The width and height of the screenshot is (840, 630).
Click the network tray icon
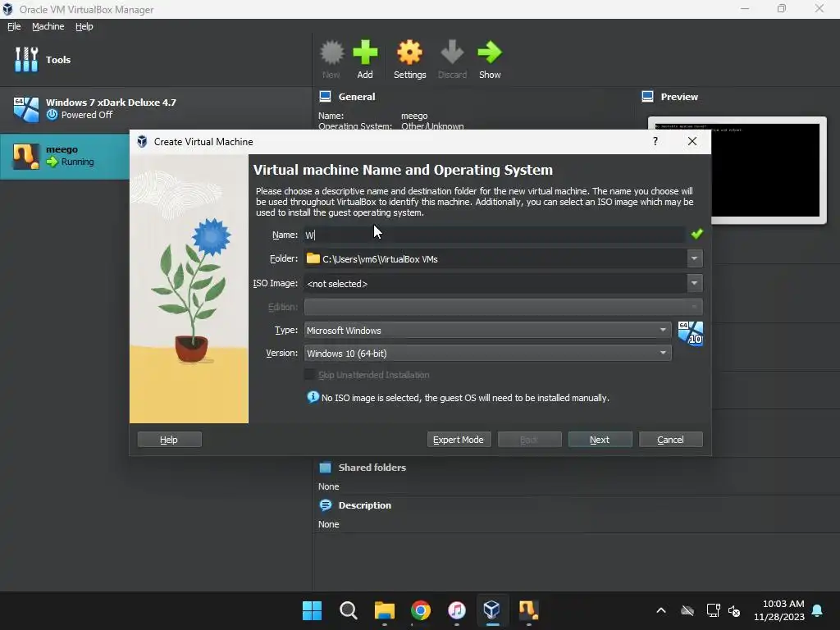coord(713,610)
